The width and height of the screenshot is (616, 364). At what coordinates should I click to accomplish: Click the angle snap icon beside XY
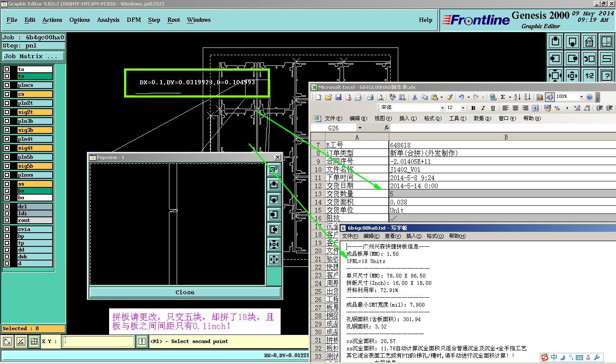coord(21,341)
